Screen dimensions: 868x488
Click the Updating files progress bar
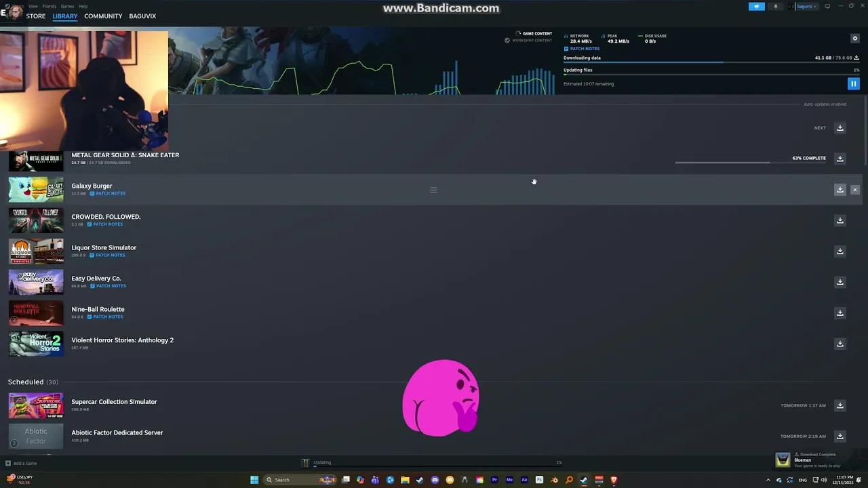[711, 74]
